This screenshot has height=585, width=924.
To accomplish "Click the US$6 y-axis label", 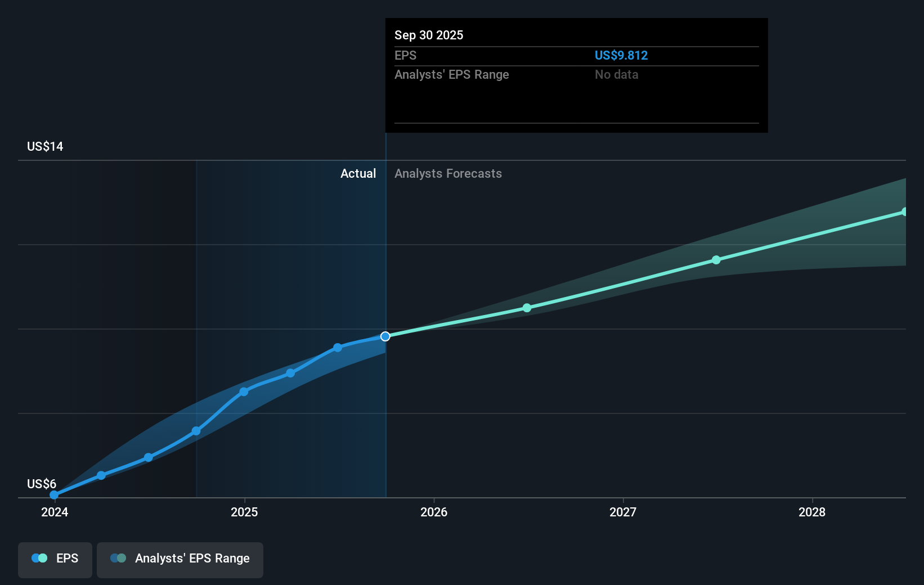I will pos(42,484).
